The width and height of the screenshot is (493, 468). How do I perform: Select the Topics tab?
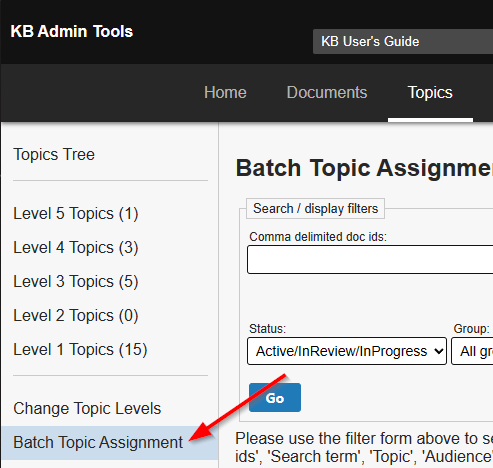pos(430,92)
